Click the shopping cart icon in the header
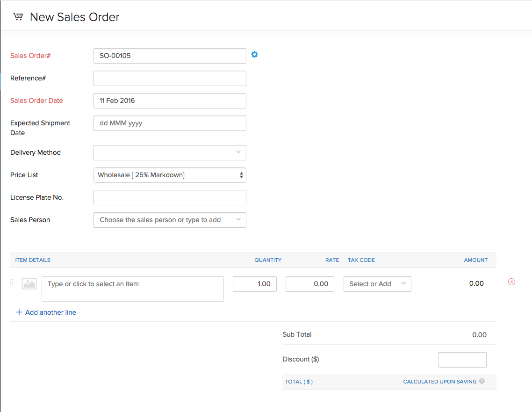 18,16
